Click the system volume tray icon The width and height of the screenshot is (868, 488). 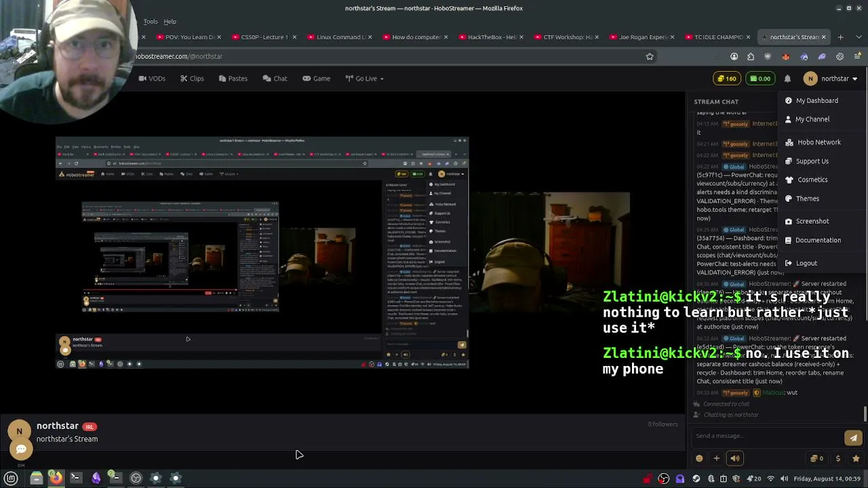coord(784,479)
